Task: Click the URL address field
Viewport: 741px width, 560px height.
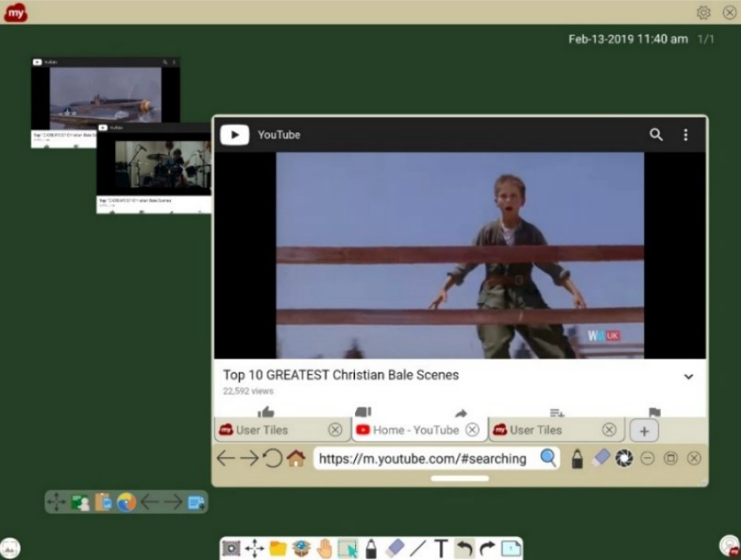Action: pyautogui.click(x=423, y=459)
